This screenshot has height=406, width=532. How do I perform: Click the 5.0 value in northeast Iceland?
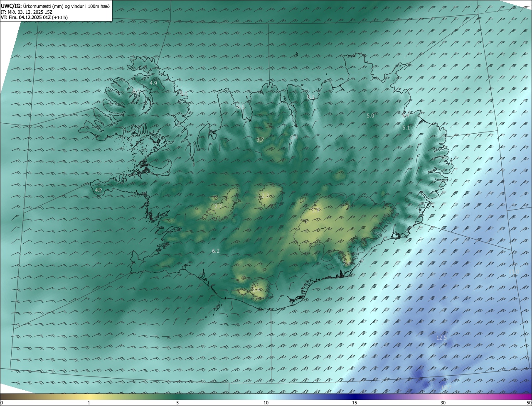(x=370, y=116)
